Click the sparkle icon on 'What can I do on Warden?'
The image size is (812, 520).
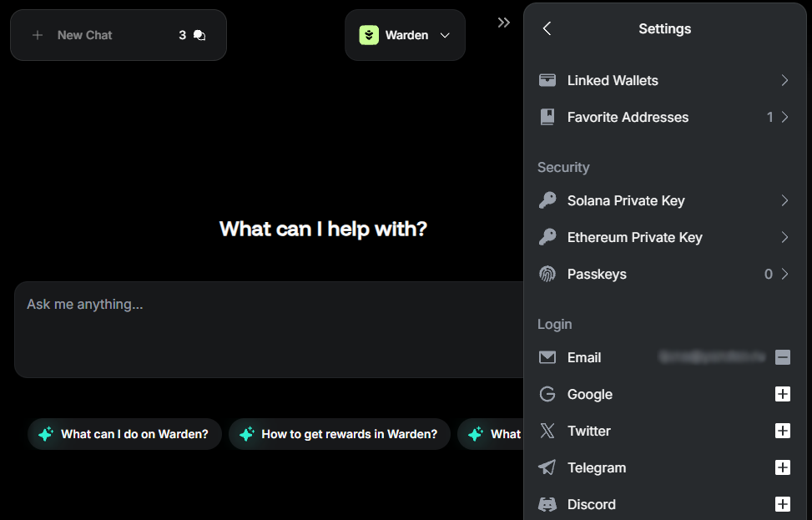46,434
